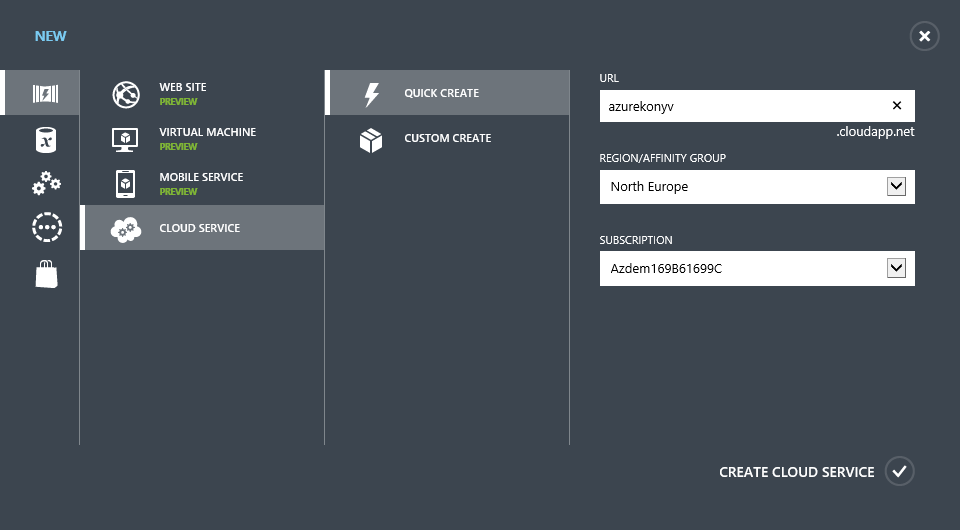Expand the Region/Affinity Group dropdown arrow

[x=896, y=186]
